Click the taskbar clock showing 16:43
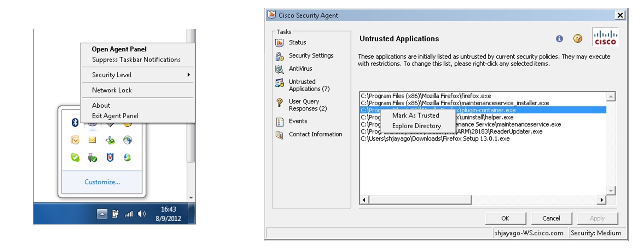Image resolution: width=644 pixels, height=249 pixels. click(x=168, y=214)
